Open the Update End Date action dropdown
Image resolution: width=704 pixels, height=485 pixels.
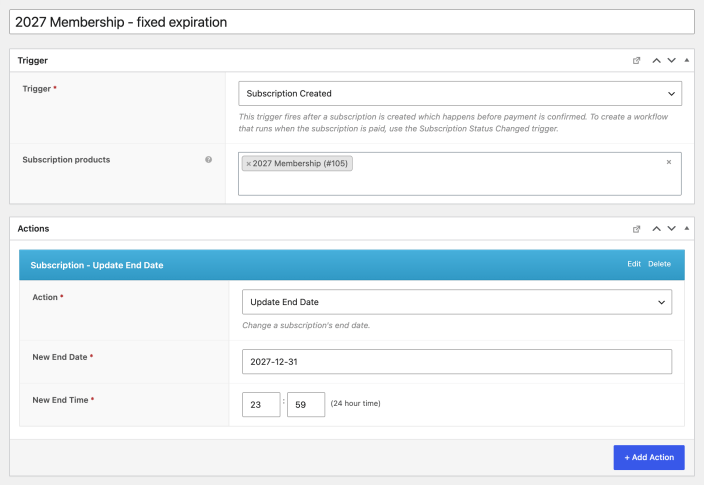pos(457,302)
